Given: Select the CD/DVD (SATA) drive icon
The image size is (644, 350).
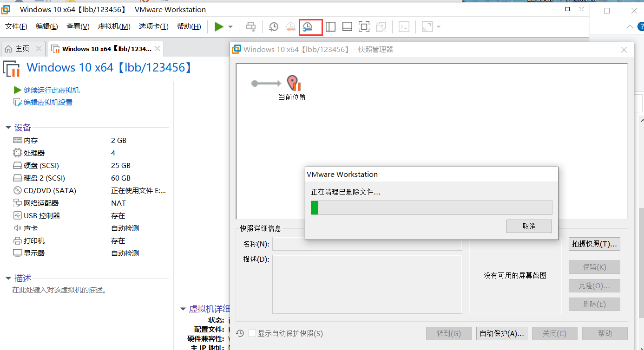Looking at the screenshot, I should (x=18, y=190).
